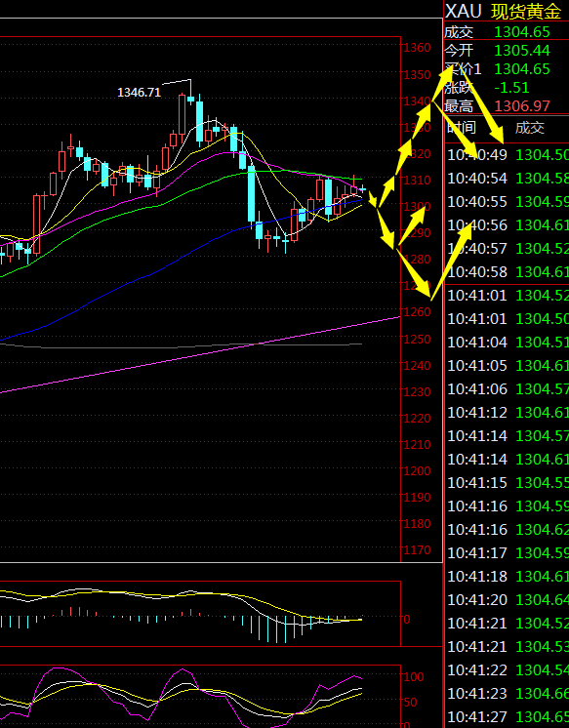This screenshot has height=728, width=569.
Task: Select the 1200 price axis label
Action: coord(417,470)
